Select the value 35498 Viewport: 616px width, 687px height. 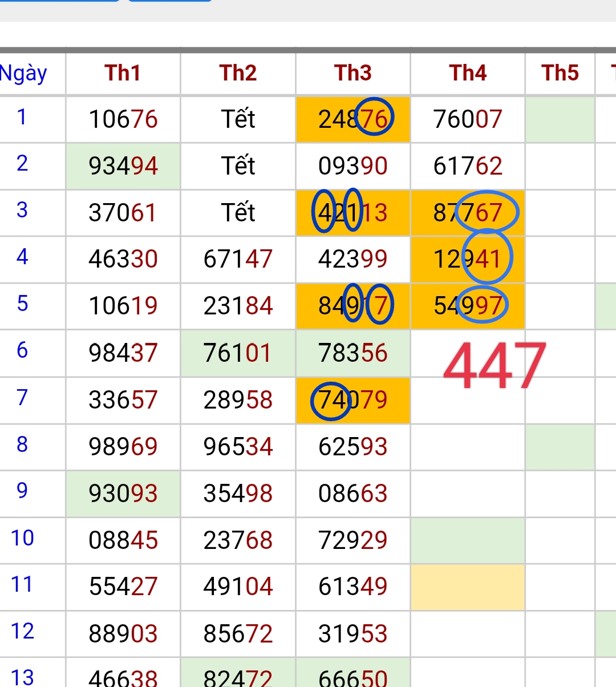pyautogui.click(x=238, y=494)
